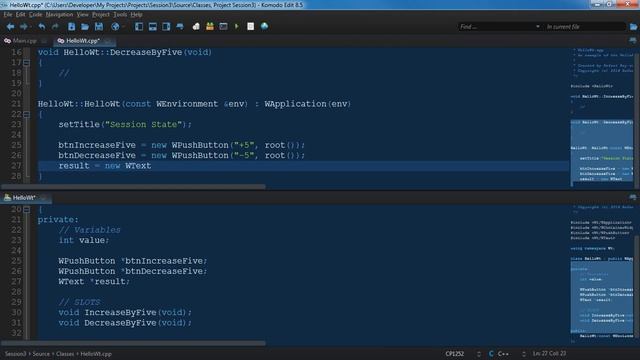Close the Main.cpp tab

pyautogui.click(x=44, y=41)
